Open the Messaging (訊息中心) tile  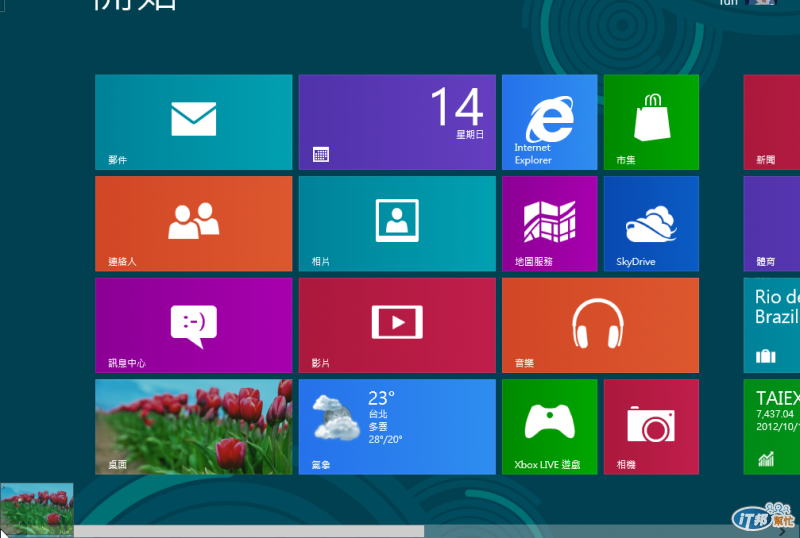click(193, 325)
